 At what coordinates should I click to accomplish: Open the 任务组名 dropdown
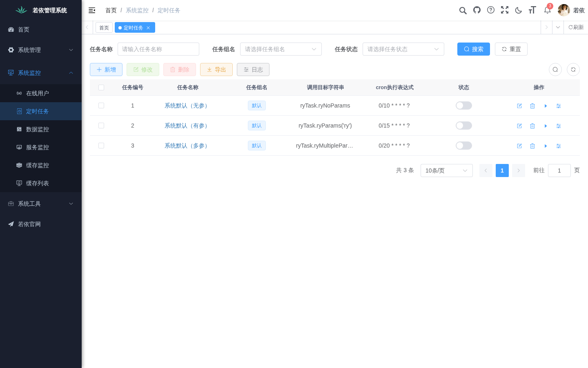point(281,49)
